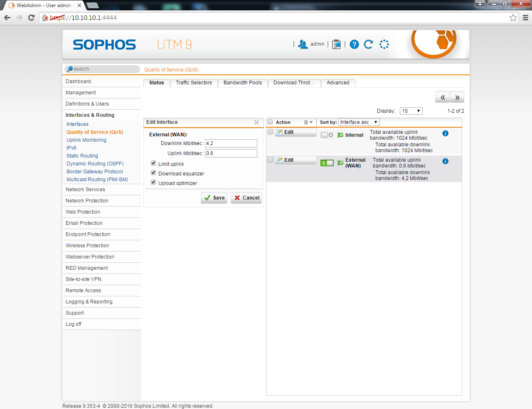Image resolution: width=532 pixels, height=409 pixels.
Task: Click the External (WAN) network card icon
Action: [340, 163]
